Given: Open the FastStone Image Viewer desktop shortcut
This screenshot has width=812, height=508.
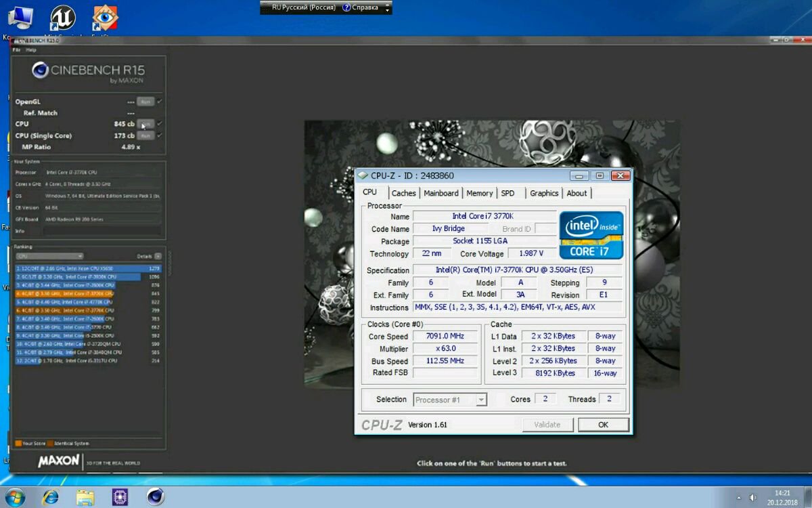Looking at the screenshot, I should tap(104, 18).
